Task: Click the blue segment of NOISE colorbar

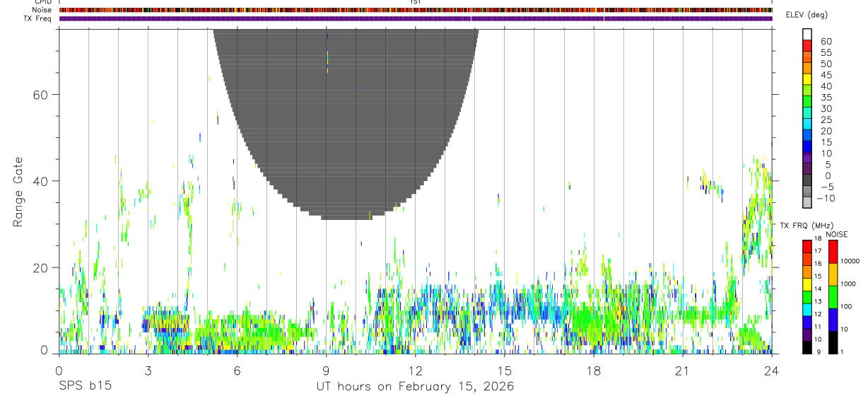Action: click(x=833, y=320)
